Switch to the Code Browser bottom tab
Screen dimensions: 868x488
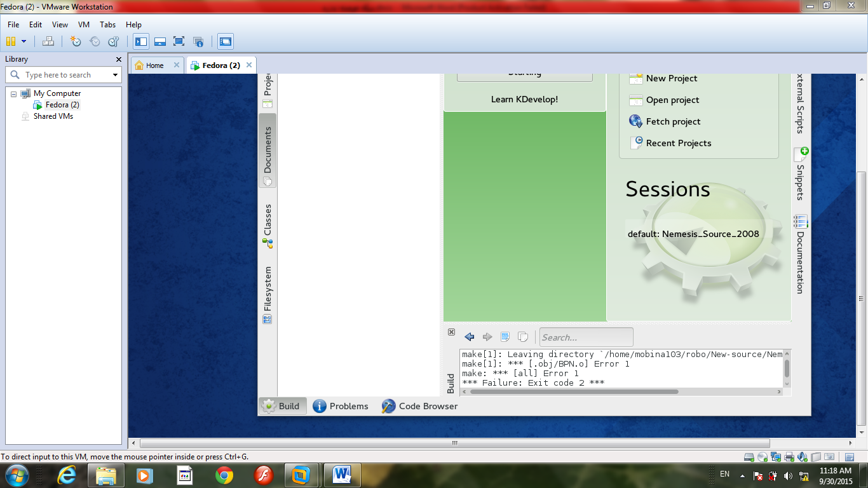click(420, 406)
